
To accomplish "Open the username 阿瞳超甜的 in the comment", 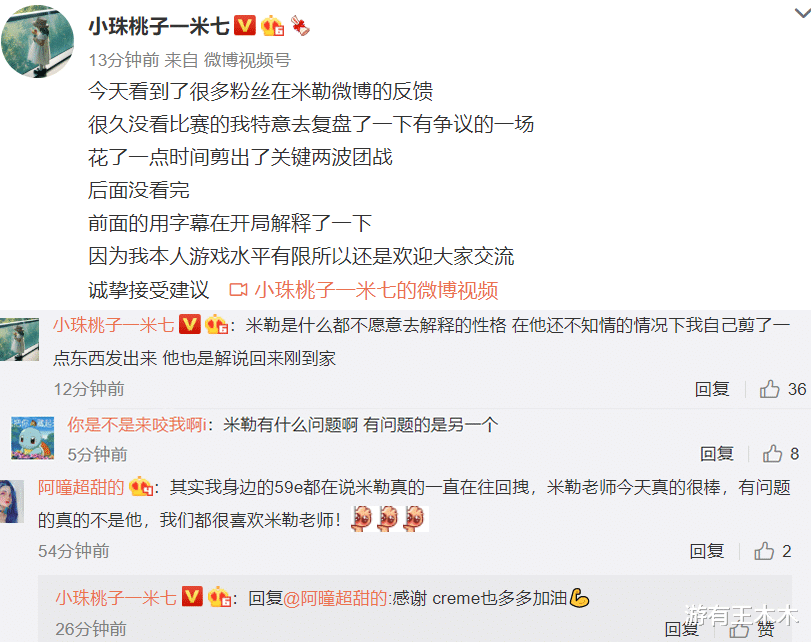I will (x=81, y=487).
